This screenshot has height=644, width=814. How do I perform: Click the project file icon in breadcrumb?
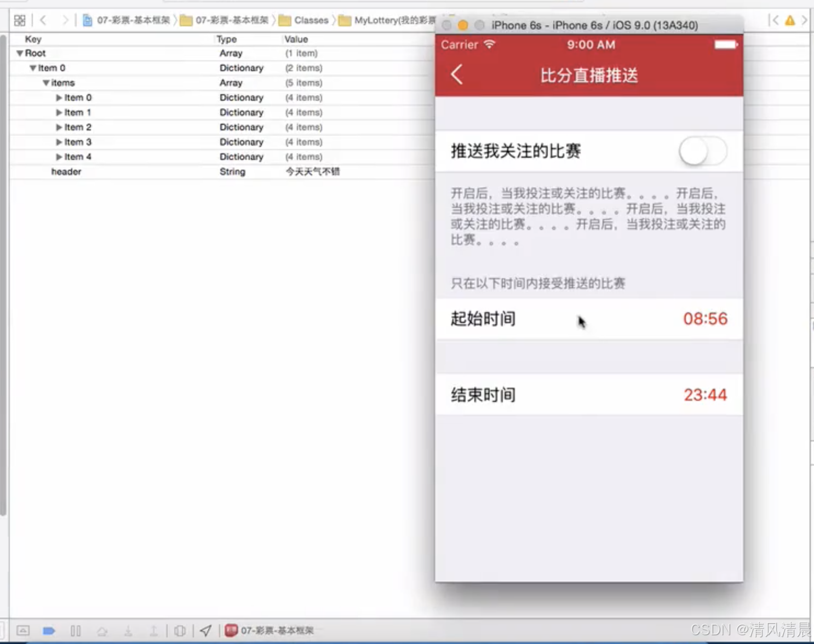(x=87, y=20)
